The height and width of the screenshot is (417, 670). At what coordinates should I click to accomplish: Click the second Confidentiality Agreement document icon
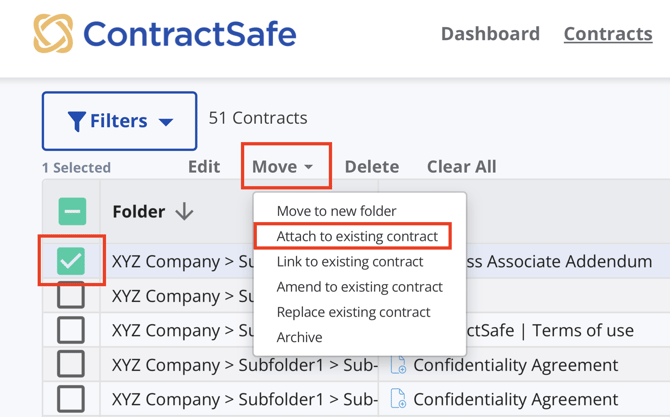click(x=398, y=399)
